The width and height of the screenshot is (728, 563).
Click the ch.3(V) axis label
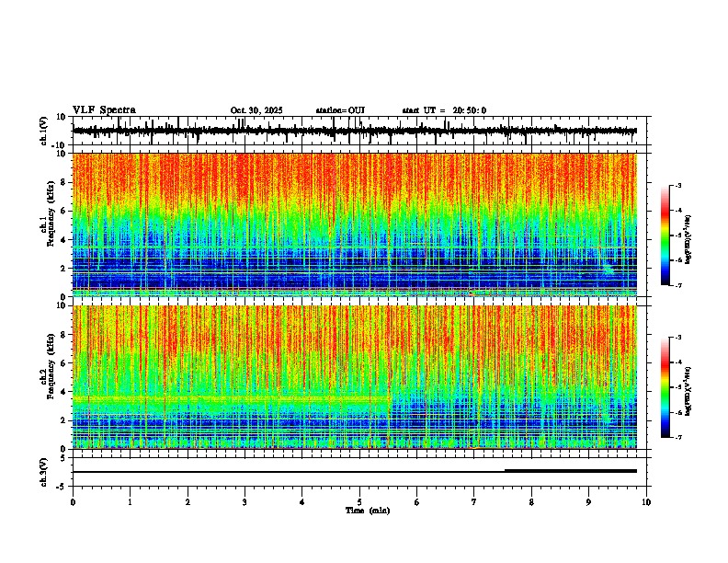tap(44, 473)
